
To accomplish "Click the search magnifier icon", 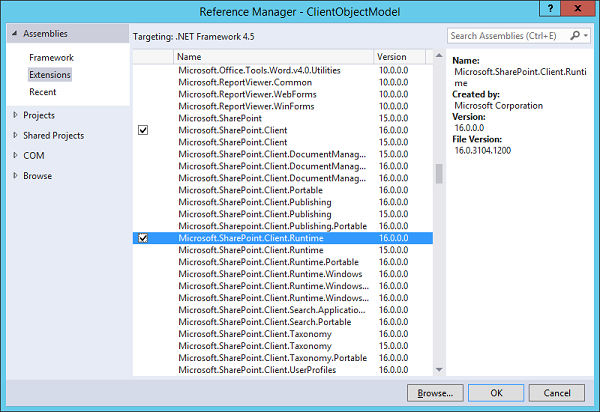I will [575, 36].
